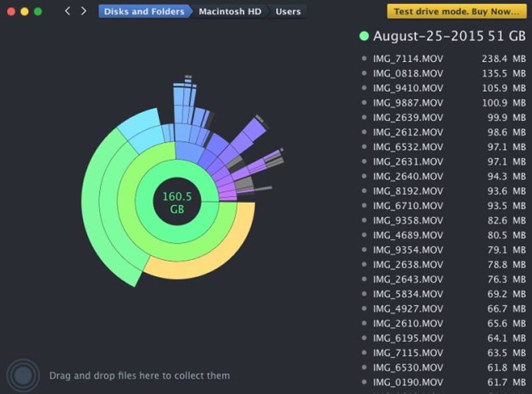Select IMG_0818.MOV in the file list
Screen dimensions: 532x394
[x=444, y=73]
